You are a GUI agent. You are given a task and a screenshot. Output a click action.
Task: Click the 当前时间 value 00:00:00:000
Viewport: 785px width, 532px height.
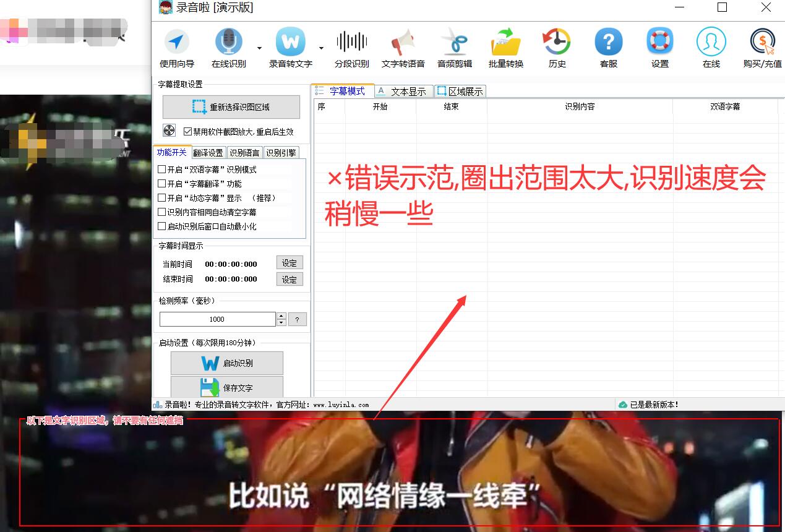(231, 264)
